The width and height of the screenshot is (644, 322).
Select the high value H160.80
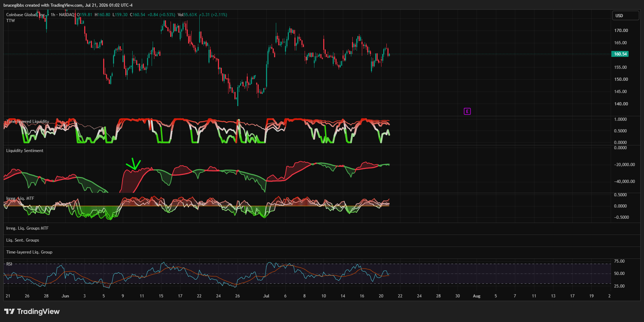102,15
